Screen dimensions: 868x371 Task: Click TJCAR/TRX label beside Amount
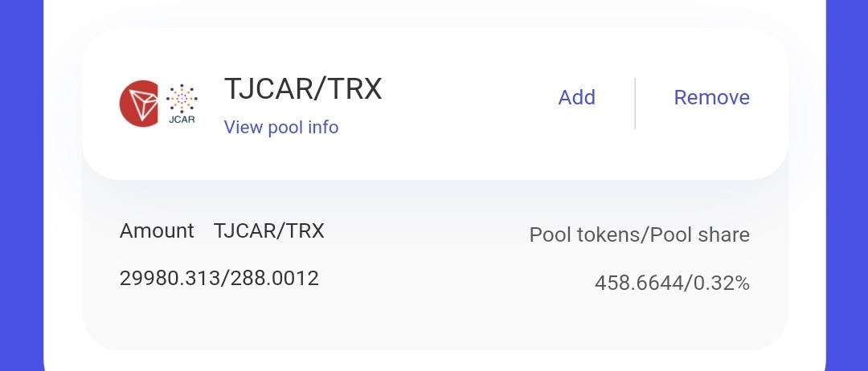pos(269,231)
